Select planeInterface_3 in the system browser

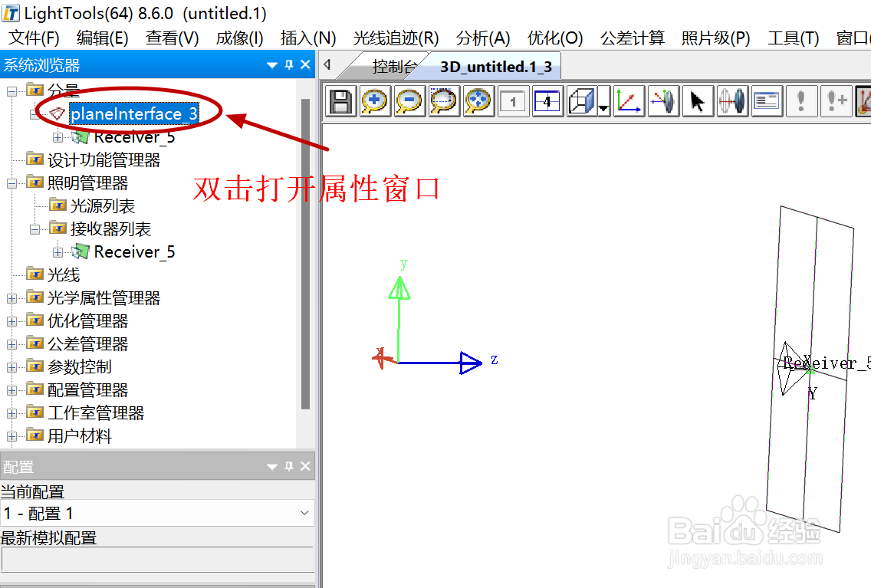(135, 113)
